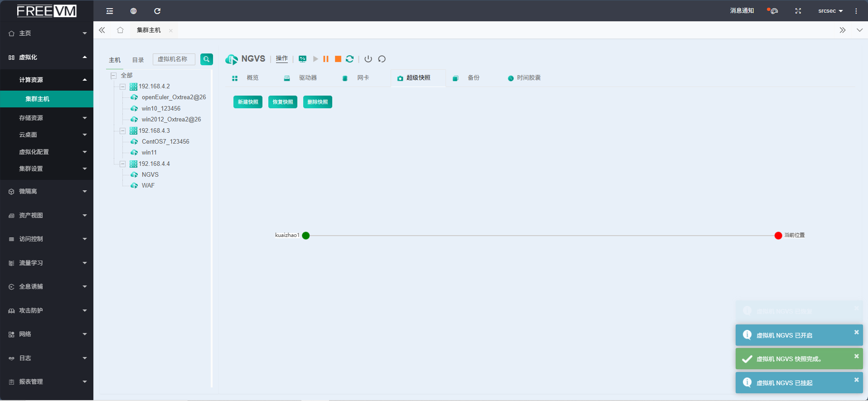Collapse the 192.168.4.4 host tree node
This screenshot has height=401, width=868.
(x=122, y=164)
